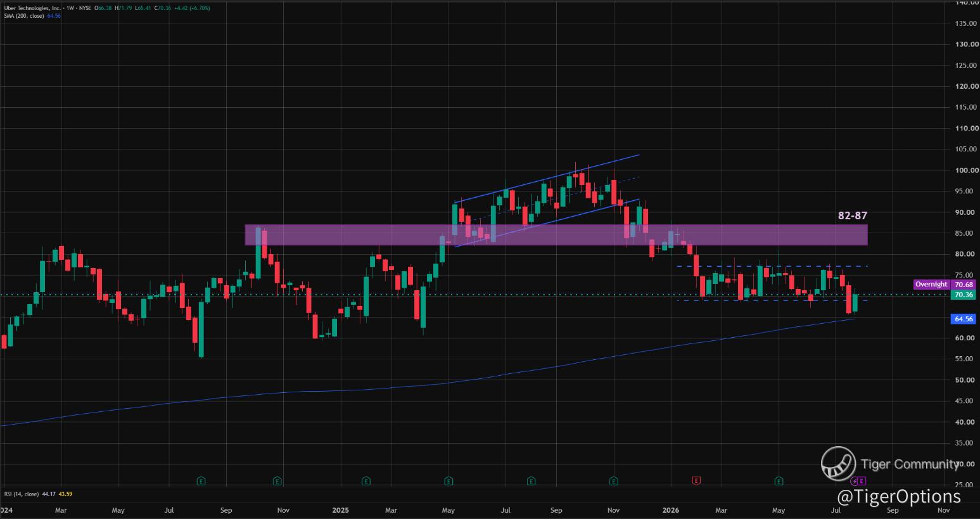Click the 1W interval in the legend
The height and width of the screenshot is (519, 980).
[x=69, y=8]
